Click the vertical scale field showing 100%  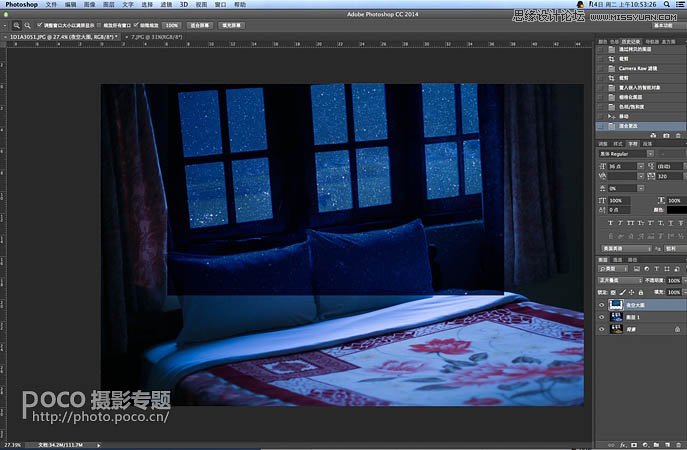click(619, 200)
